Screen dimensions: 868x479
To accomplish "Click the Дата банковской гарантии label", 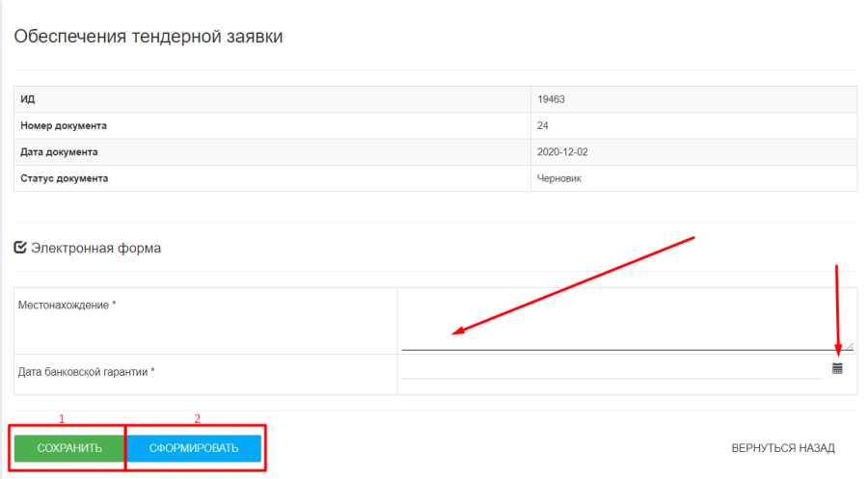I will tap(86, 372).
